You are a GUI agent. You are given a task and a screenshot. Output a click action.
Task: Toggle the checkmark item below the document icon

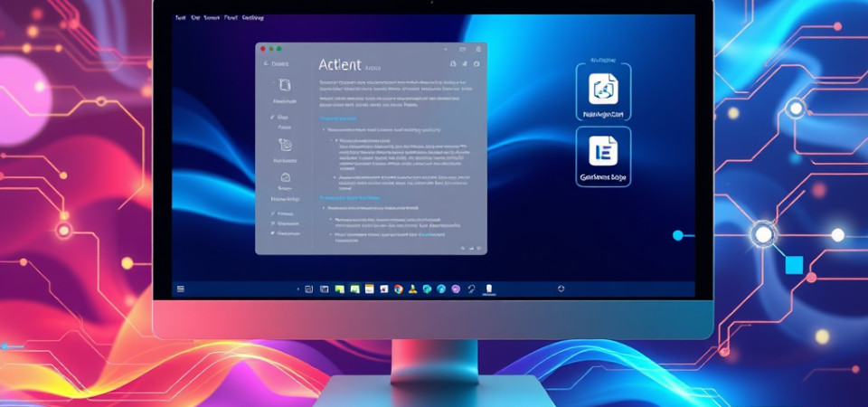coord(280,117)
